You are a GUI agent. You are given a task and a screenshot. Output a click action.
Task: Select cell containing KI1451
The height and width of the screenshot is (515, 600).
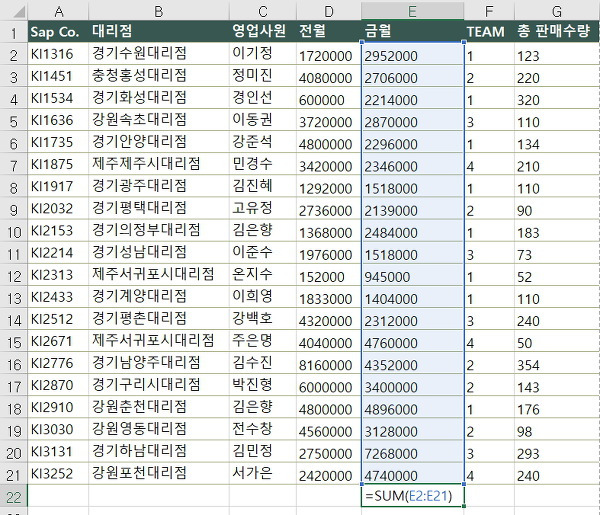tap(58, 76)
